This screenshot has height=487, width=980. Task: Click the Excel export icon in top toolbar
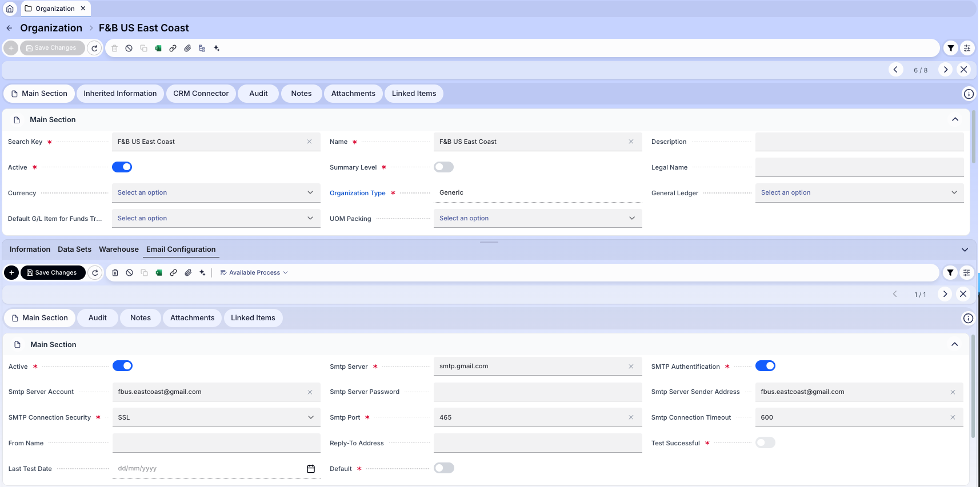pyautogui.click(x=158, y=49)
